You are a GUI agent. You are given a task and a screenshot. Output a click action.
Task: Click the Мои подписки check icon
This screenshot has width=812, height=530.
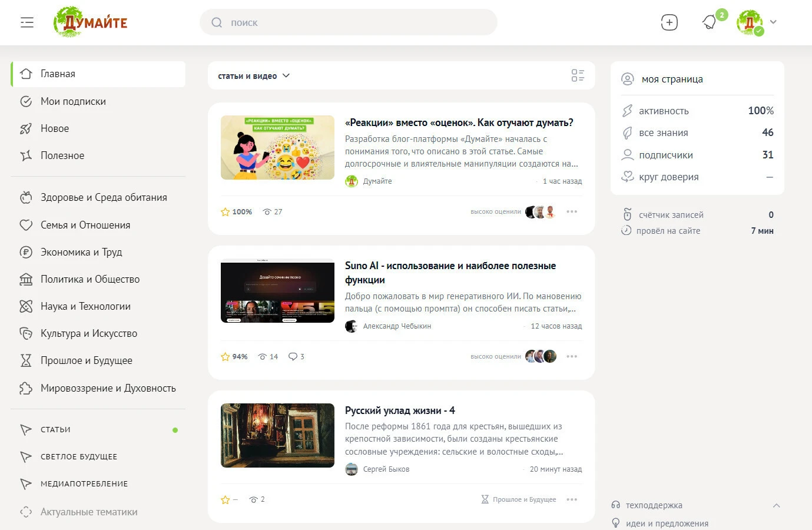26,101
